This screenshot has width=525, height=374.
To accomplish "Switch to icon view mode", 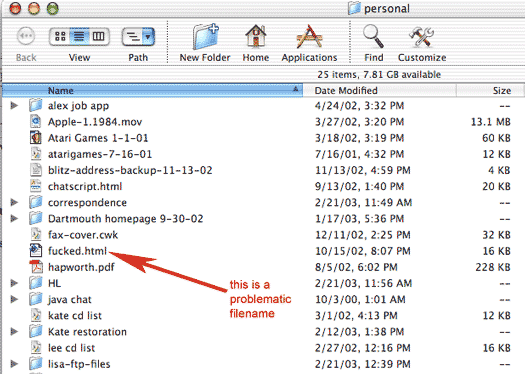I will point(60,36).
